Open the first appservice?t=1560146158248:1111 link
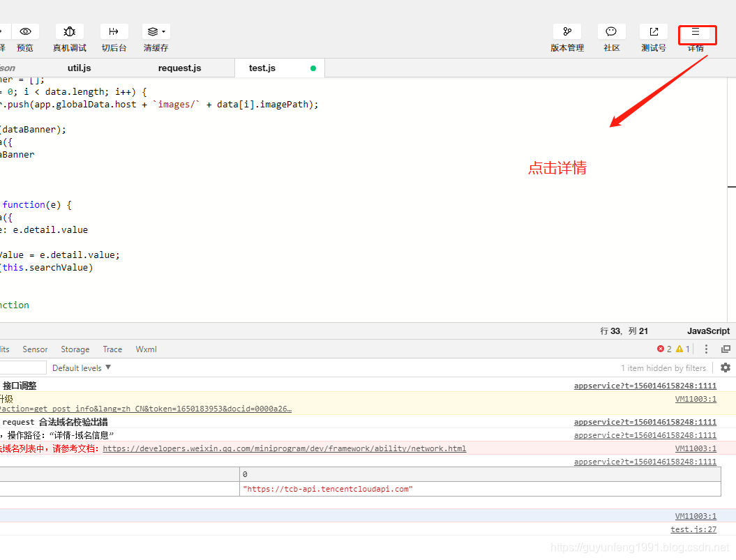This screenshot has width=736, height=560. coord(645,386)
